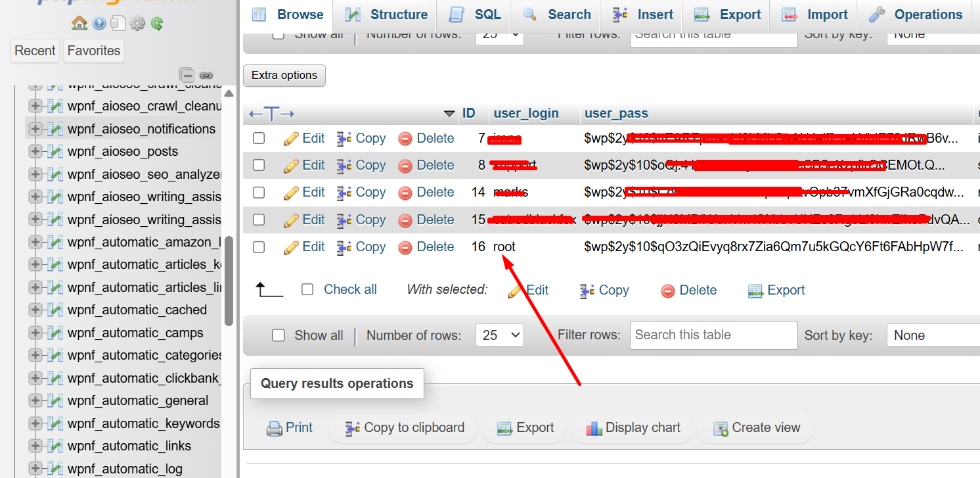Screen dimensions: 980x478
Task: Click the settings gear icon in sidebar
Action: (x=137, y=24)
